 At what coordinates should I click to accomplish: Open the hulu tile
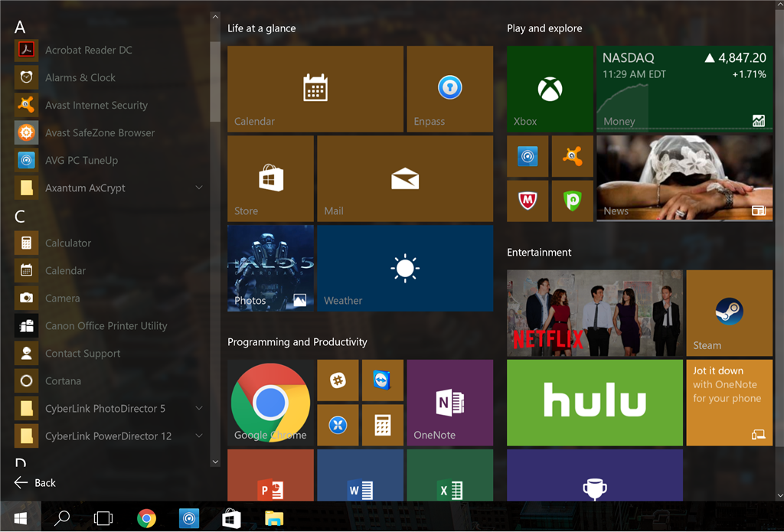[x=595, y=403]
